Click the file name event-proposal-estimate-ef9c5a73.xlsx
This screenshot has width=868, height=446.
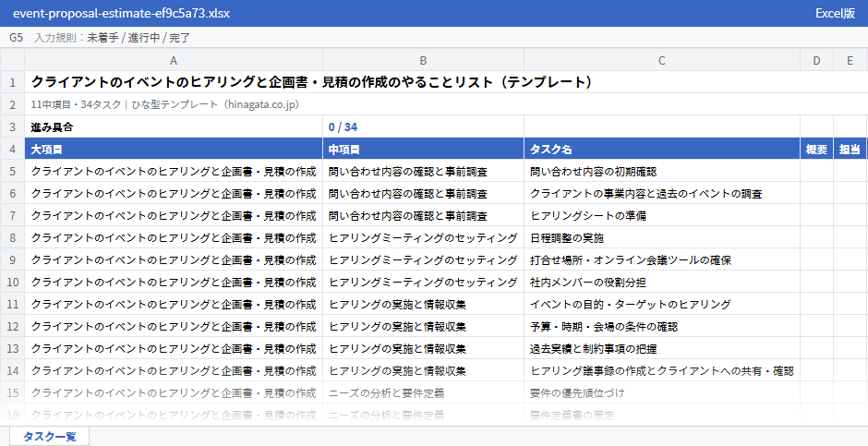point(121,13)
